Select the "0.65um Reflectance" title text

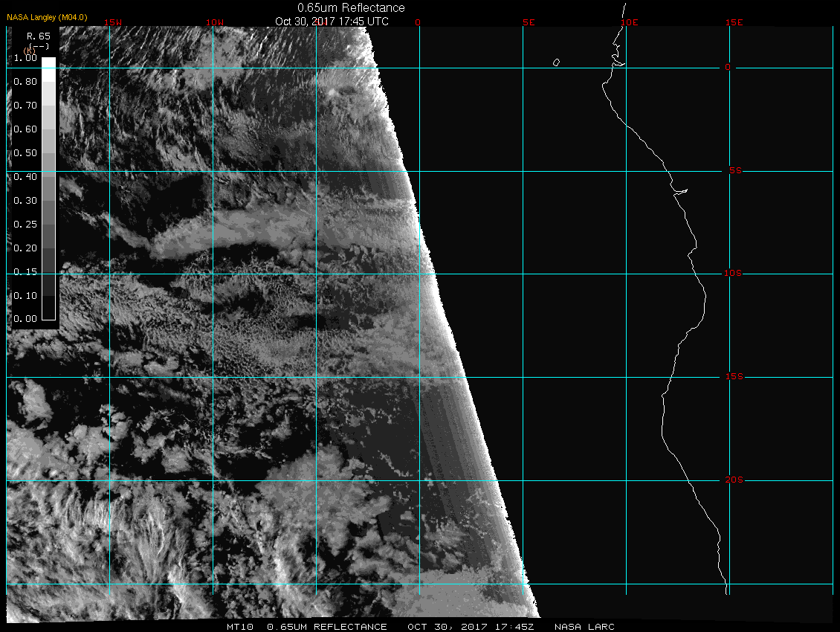coord(351,7)
